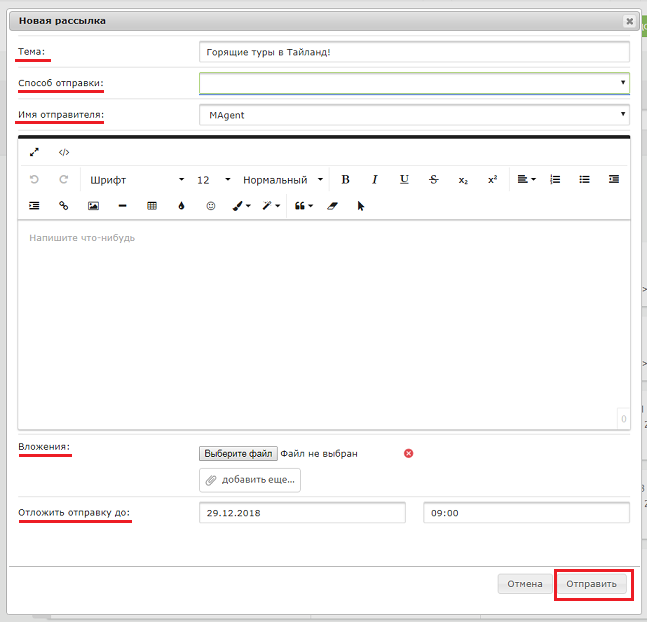Viewport: 647px width, 622px height.
Task: Open the magic wand paragraph style dropdown
Action: tap(271, 206)
